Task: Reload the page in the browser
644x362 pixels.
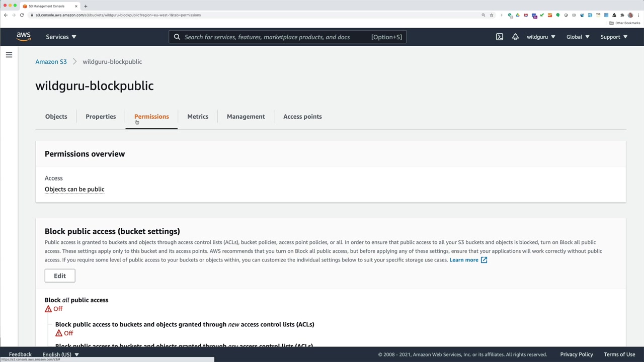Action: pos(22,15)
